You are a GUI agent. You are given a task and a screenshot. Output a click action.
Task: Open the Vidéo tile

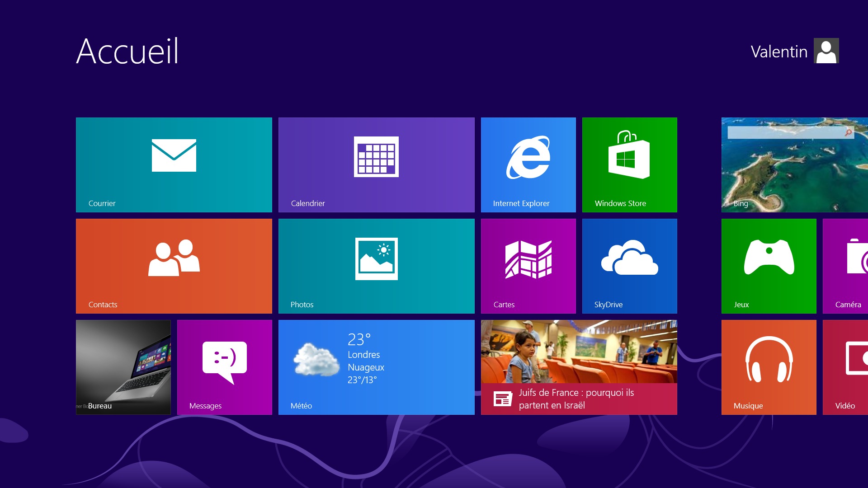(x=845, y=367)
